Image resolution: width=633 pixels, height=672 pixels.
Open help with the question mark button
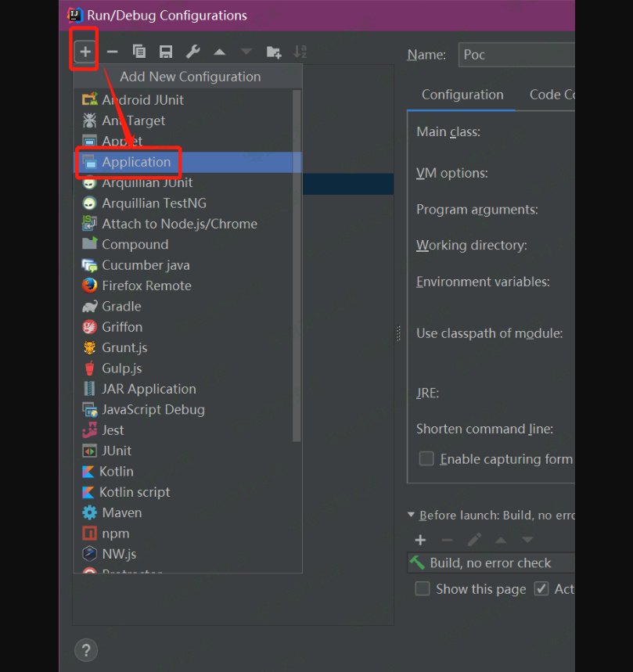click(x=86, y=650)
